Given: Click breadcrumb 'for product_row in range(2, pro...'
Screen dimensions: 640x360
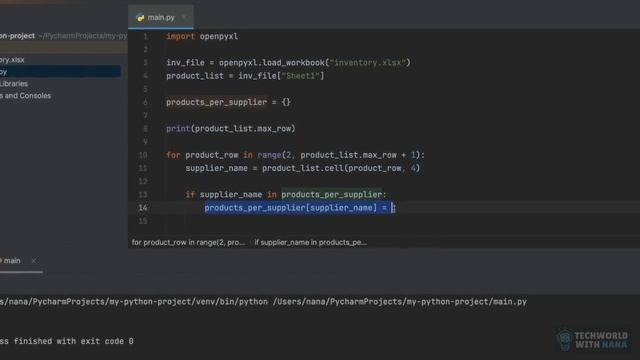Looking at the screenshot, I should [x=188, y=242].
